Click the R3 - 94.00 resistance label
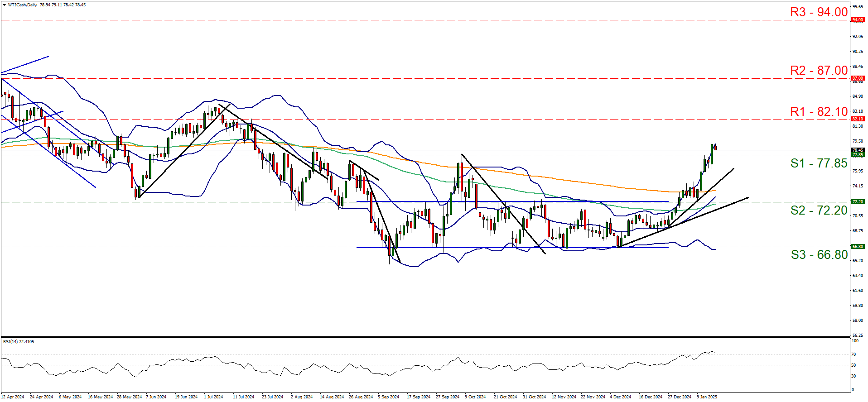868x402 pixels. [x=819, y=12]
